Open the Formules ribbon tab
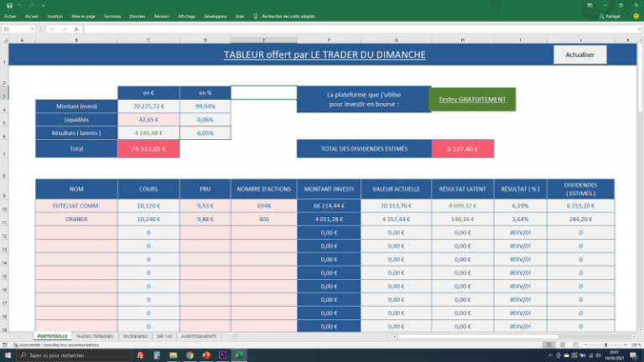 [x=112, y=16]
